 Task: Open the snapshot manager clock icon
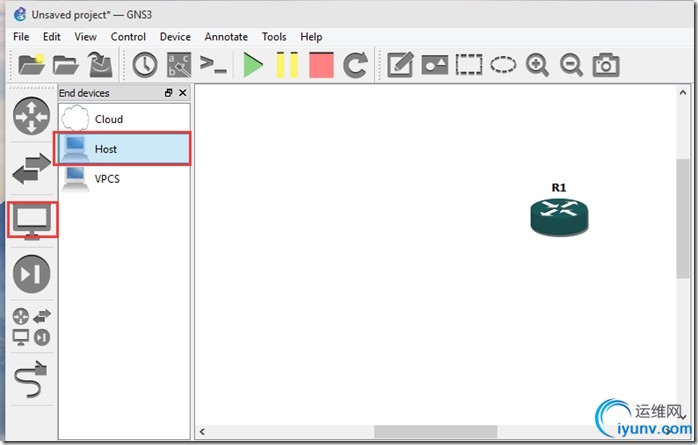coord(145,65)
